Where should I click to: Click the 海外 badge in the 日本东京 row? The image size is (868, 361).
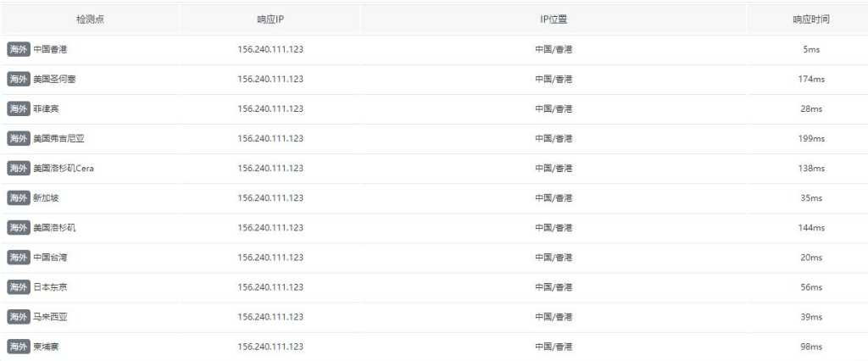click(x=18, y=287)
